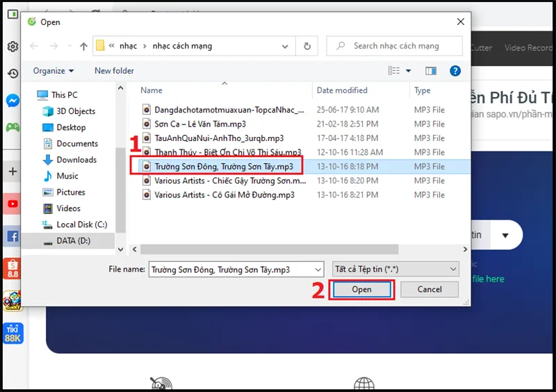
Task: Open the browser sidebar settings gear
Action: pos(13,47)
